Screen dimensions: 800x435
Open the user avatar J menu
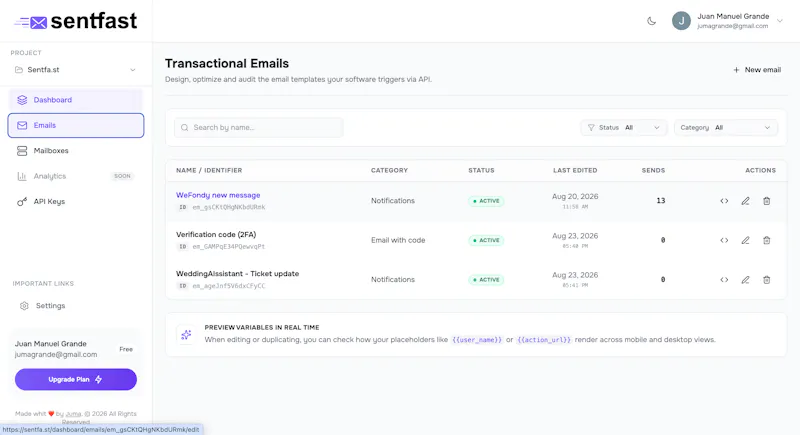point(681,21)
